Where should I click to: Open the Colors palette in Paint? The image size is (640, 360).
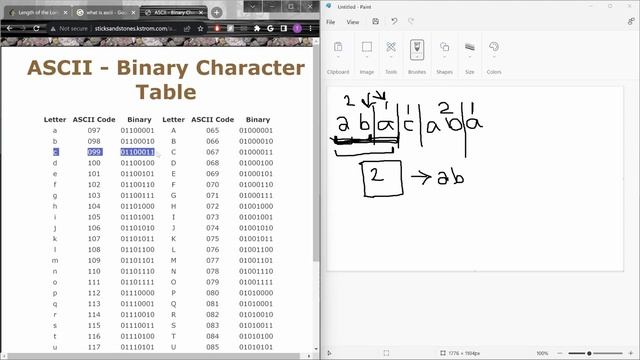(x=494, y=47)
